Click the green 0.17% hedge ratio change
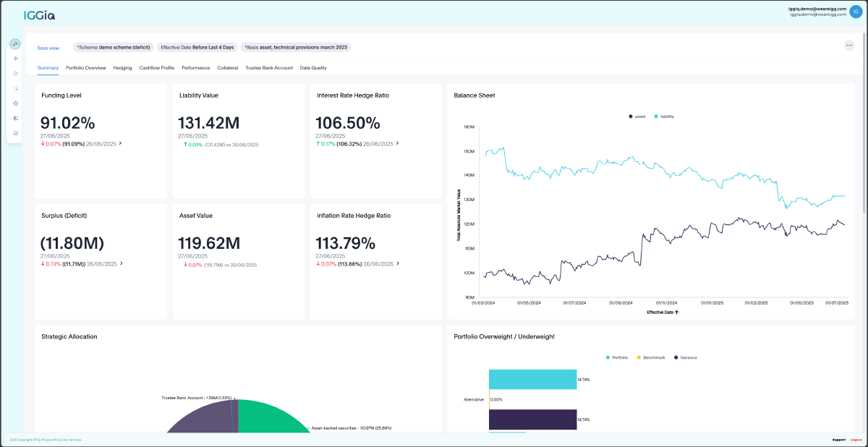Viewport: 868px width, 447px height. (325, 143)
